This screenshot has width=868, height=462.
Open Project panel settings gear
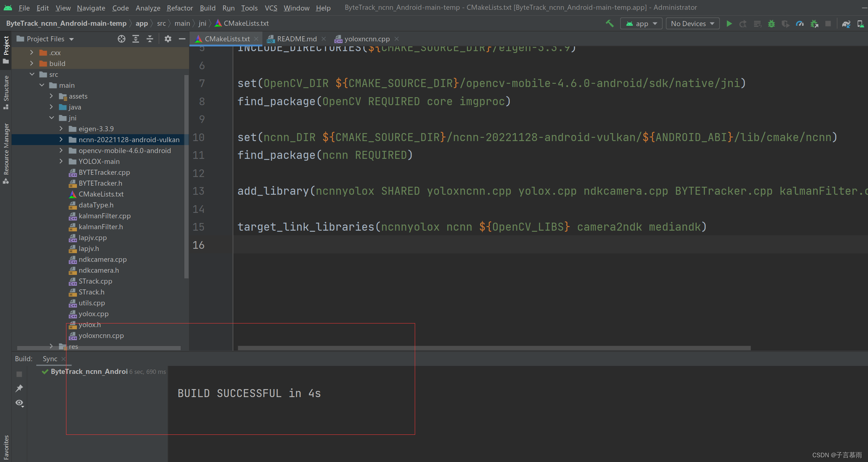click(168, 39)
